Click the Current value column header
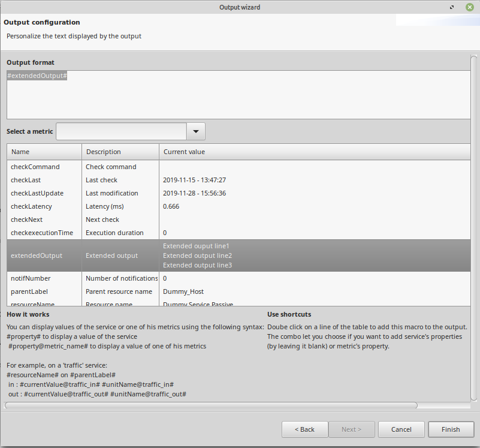 (315, 152)
